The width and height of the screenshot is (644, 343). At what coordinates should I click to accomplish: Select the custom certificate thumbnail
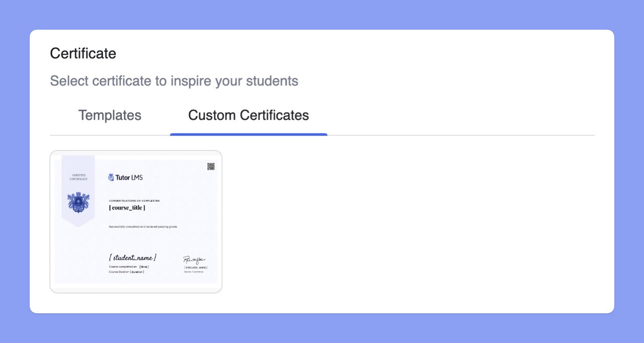(x=136, y=222)
